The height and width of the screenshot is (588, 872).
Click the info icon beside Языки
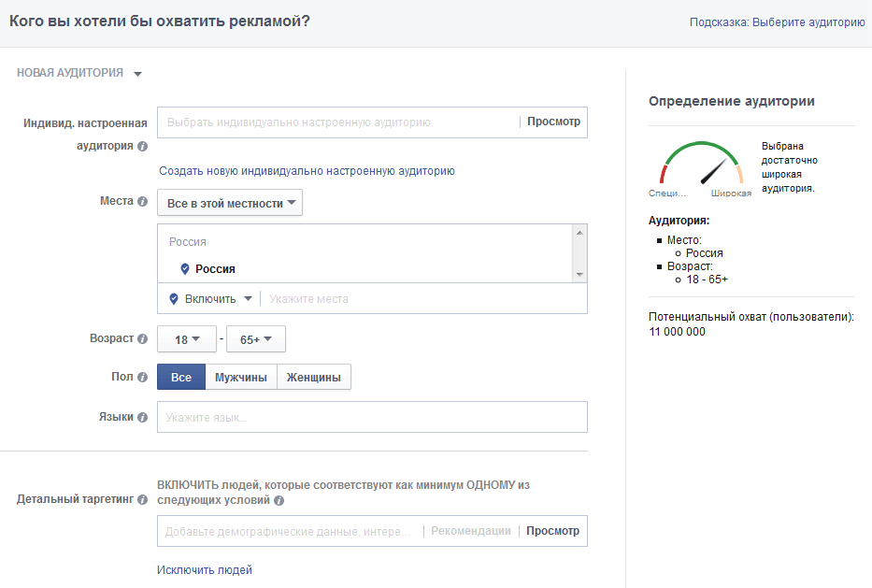coord(143,418)
